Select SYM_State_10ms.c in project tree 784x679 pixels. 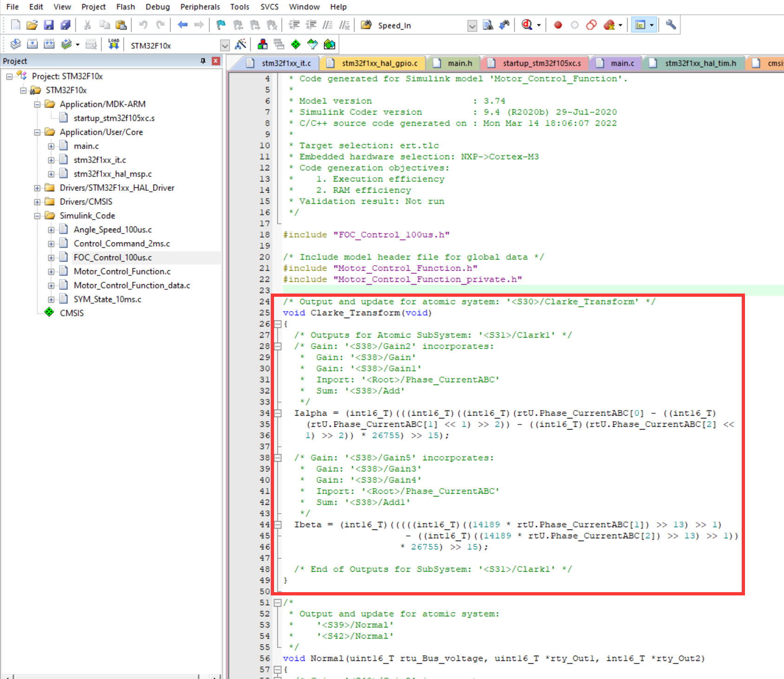pos(107,299)
